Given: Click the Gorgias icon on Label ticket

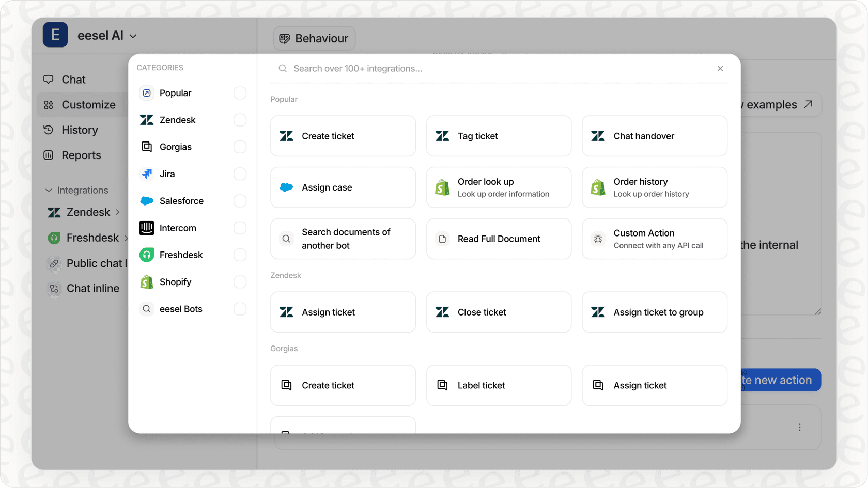Looking at the screenshot, I should coord(442,385).
